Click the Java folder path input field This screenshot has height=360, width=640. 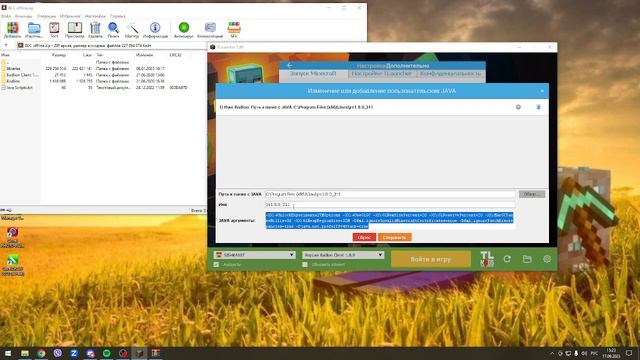[390, 194]
